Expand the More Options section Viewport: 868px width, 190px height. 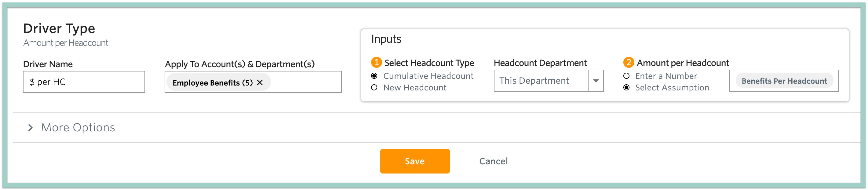(78, 128)
